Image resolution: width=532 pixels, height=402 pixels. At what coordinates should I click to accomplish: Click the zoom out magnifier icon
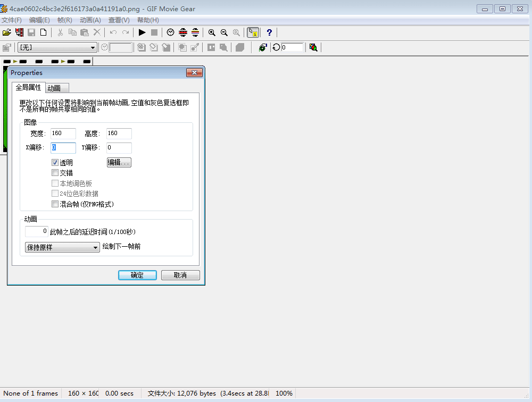tap(224, 32)
